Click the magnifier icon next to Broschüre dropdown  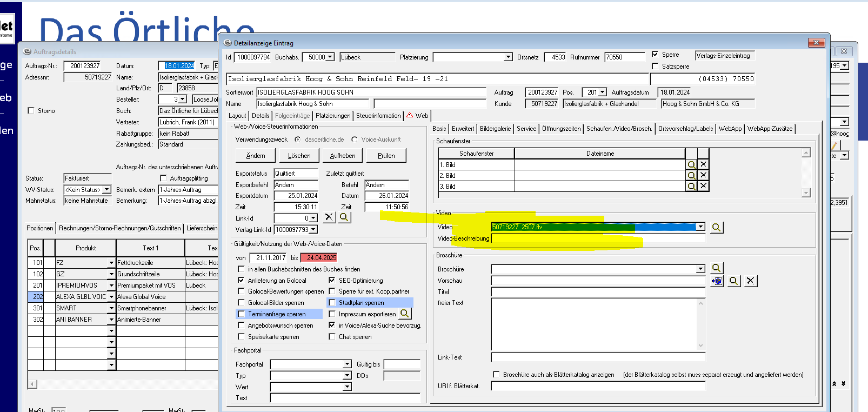tap(716, 268)
